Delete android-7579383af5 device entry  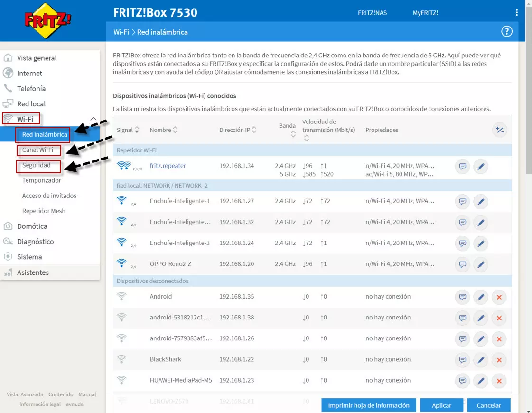pyautogui.click(x=499, y=338)
